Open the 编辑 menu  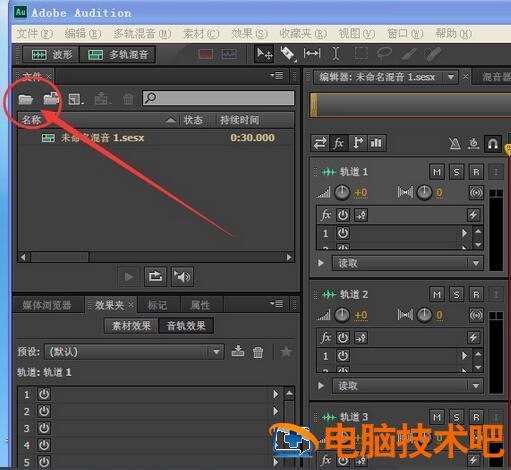tap(83, 34)
